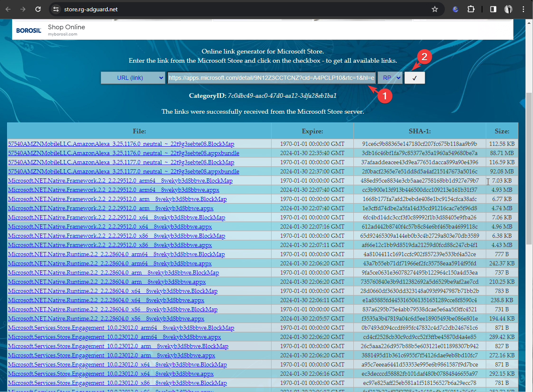
Task: Open the Chrome profile avatar
Action: (x=508, y=9)
